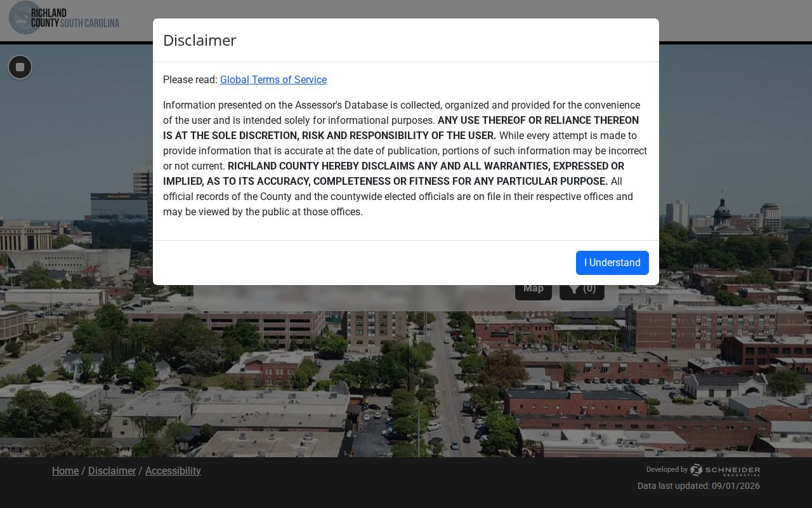The height and width of the screenshot is (508, 812).
Task: Click the filter funnel (0) button
Action: [582, 289]
